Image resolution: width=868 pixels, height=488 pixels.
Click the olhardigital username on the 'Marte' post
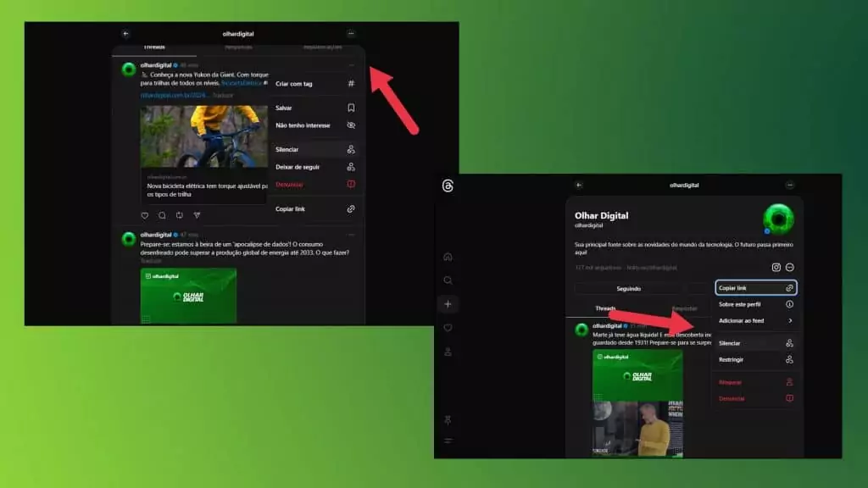[607, 326]
